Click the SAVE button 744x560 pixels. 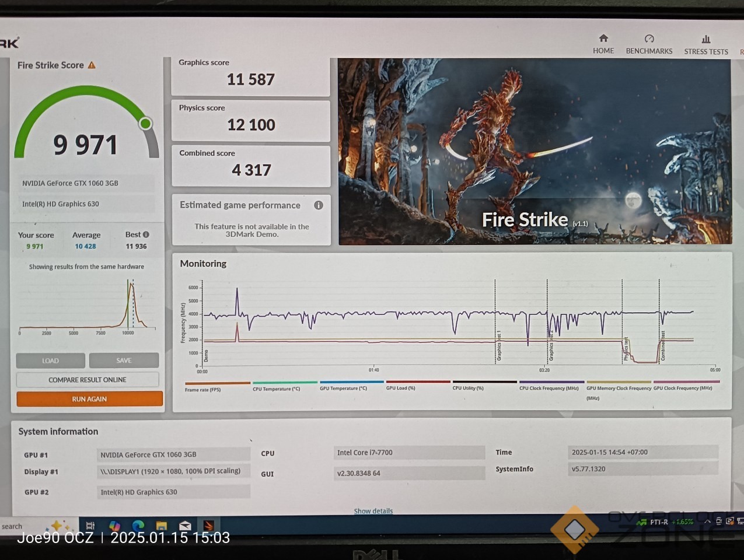[x=124, y=360]
